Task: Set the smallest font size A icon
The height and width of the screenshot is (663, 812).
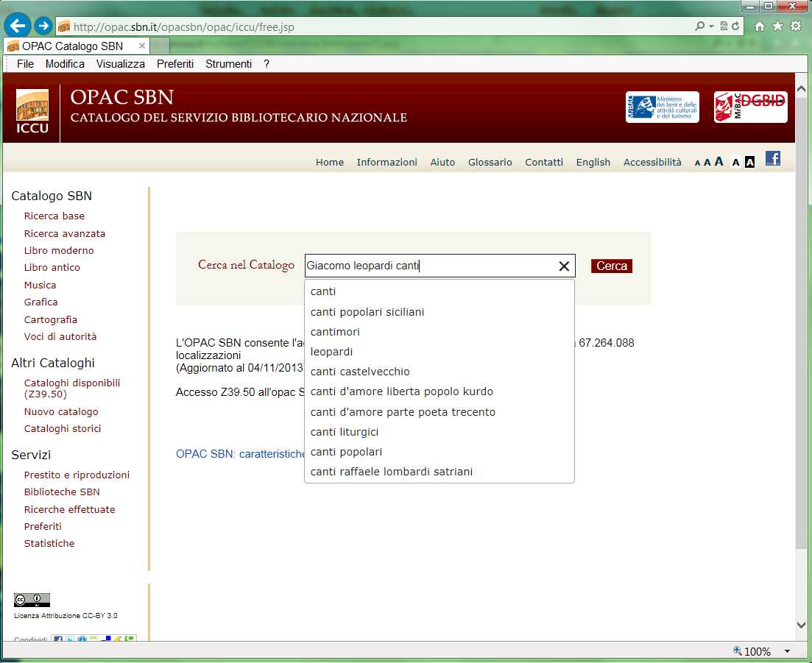Action: [698, 163]
